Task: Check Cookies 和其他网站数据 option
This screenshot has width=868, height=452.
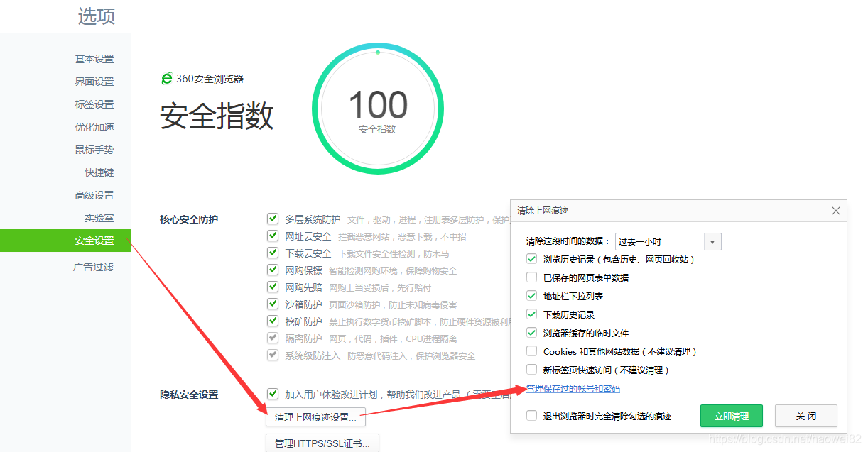Action: [531, 351]
